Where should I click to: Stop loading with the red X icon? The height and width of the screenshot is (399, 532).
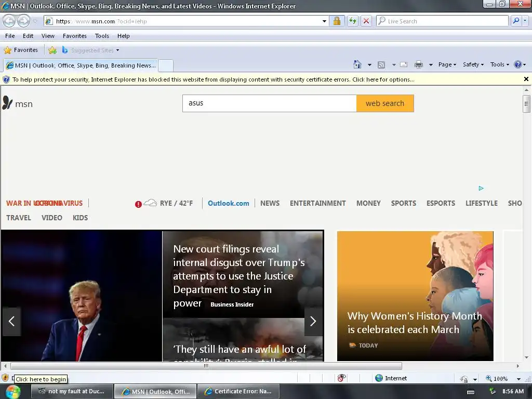[366, 21]
